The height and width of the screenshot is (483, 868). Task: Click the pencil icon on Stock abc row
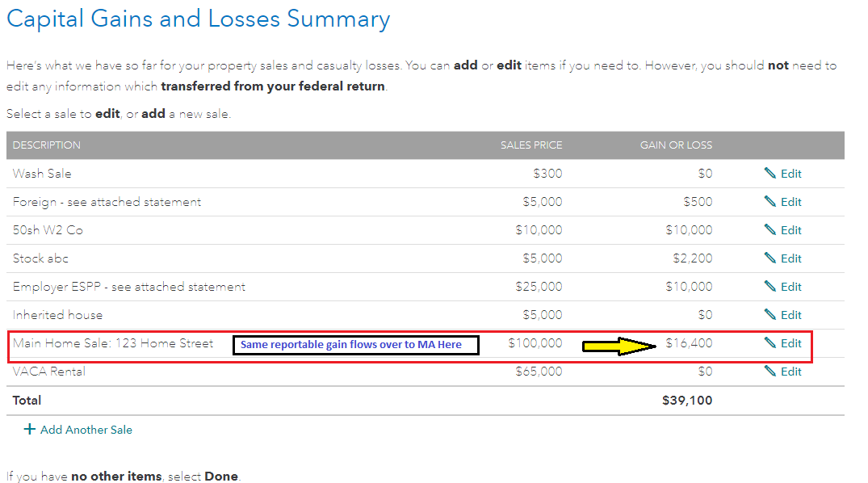pyautogui.click(x=769, y=258)
